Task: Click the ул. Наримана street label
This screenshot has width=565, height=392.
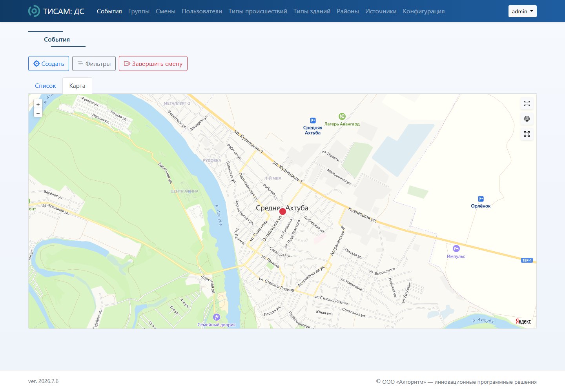Action: point(351,284)
